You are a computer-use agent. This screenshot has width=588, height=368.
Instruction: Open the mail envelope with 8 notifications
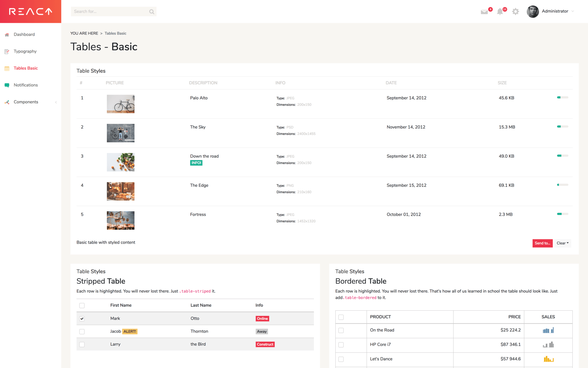point(485,11)
